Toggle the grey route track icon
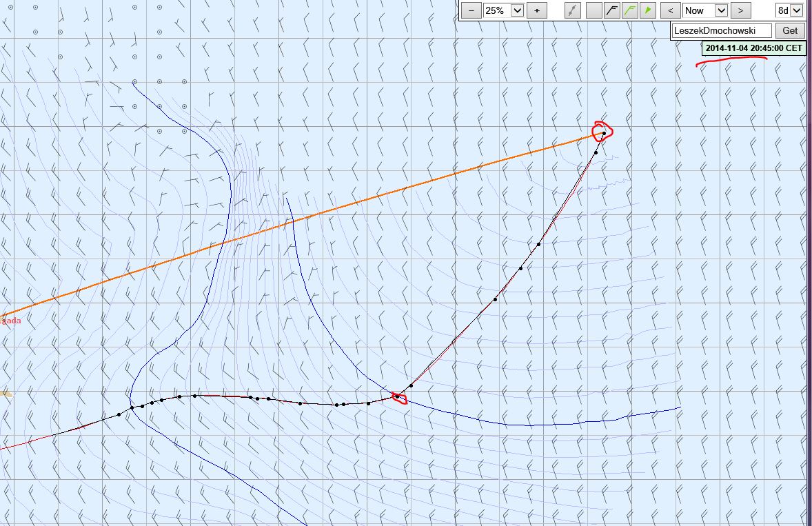Screen dimensions: 812x526 click(x=573, y=10)
